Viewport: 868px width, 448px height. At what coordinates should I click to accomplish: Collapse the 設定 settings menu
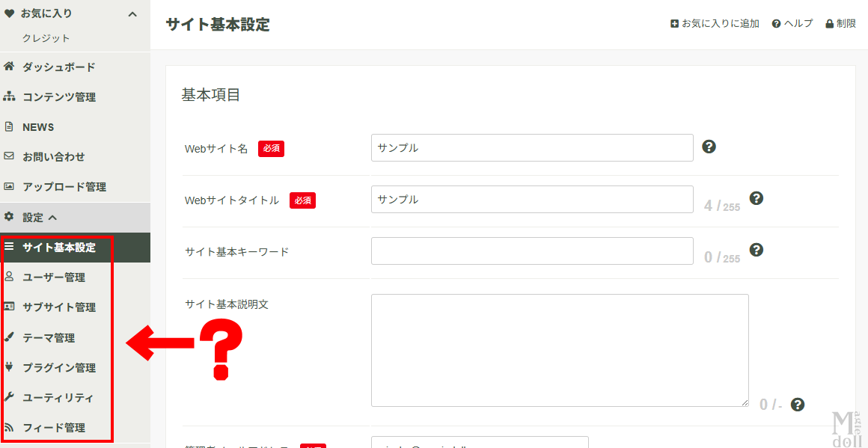[x=52, y=218]
